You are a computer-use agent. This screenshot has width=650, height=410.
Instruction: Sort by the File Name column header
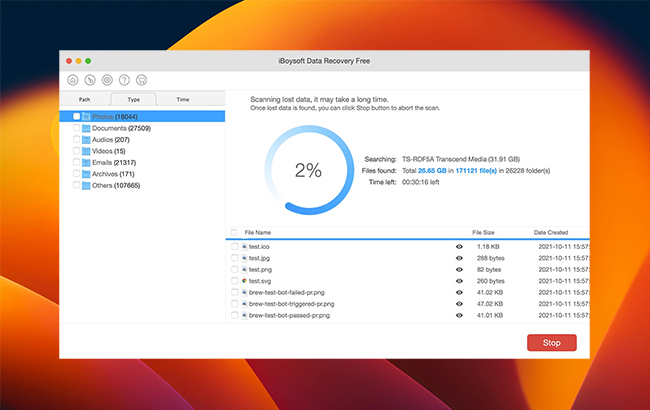coord(258,233)
